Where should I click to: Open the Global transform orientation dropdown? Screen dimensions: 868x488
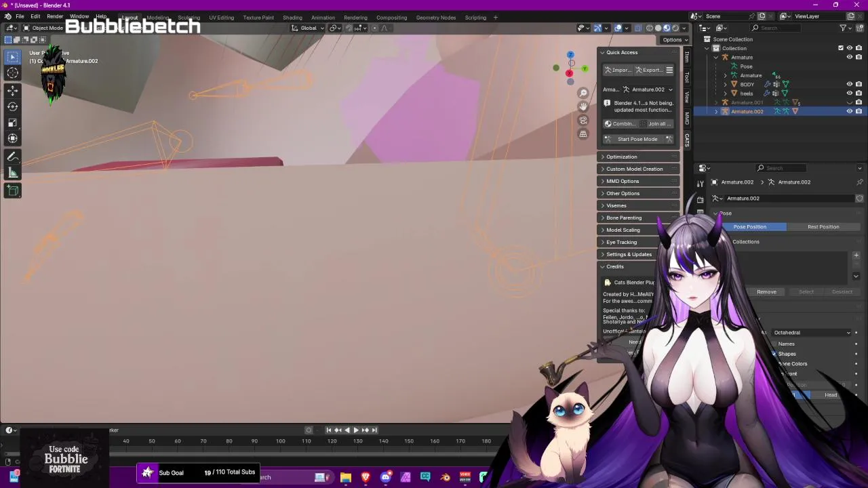308,28
